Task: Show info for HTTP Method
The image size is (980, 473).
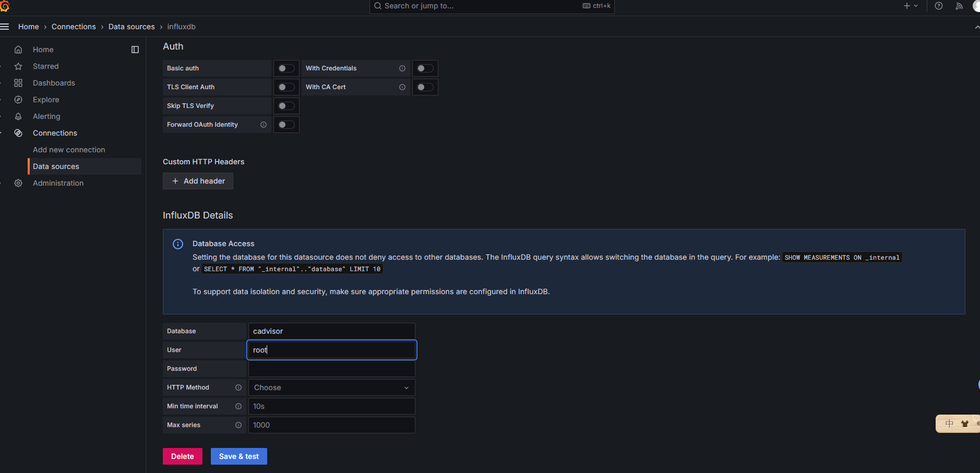Action: pyautogui.click(x=238, y=387)
